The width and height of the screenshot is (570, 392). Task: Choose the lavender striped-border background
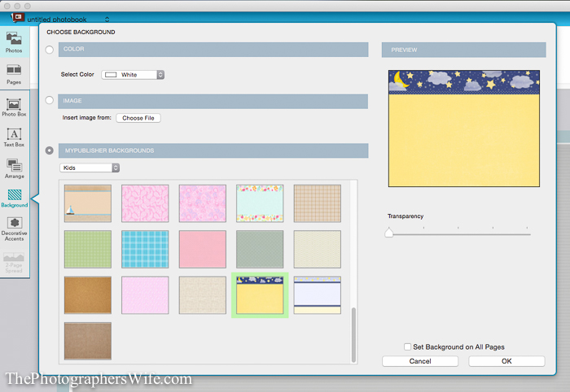click(318, 295)
